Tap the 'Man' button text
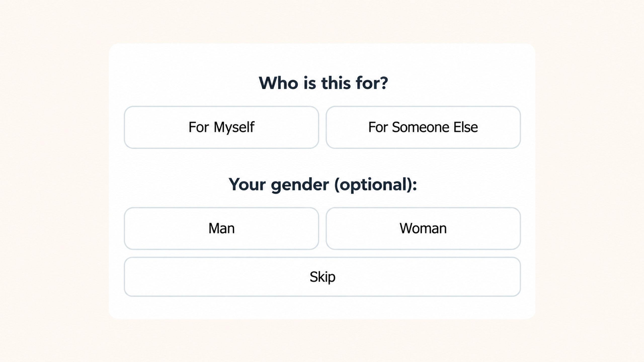Viewport: 644px width, 362px height. coord(221,228)
